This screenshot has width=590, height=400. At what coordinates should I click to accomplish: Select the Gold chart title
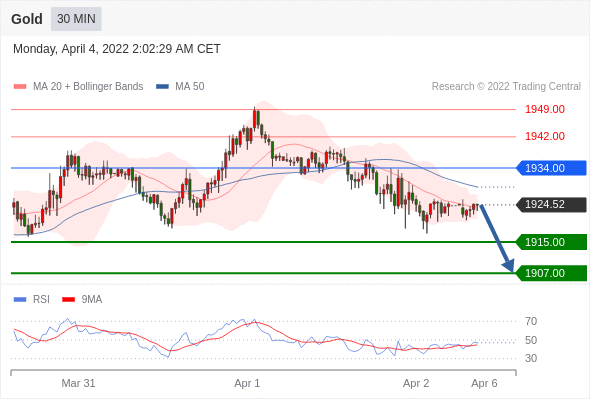click(27, 19)
